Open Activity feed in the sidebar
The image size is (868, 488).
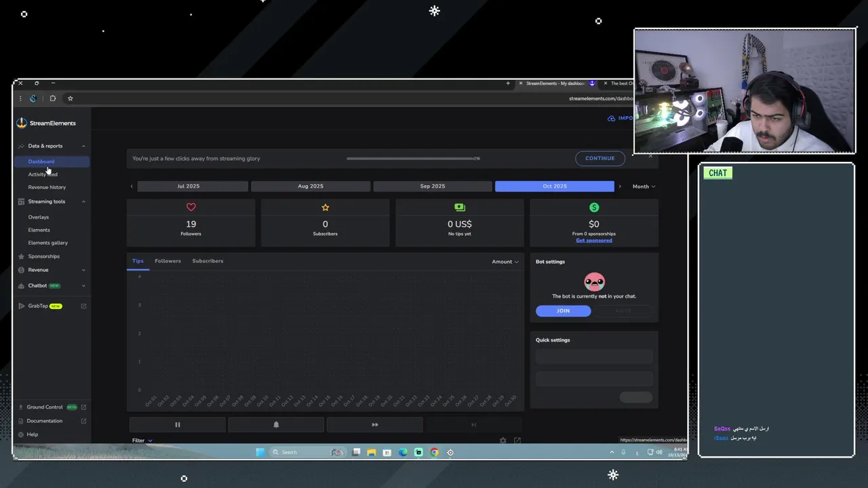[43, 174]
